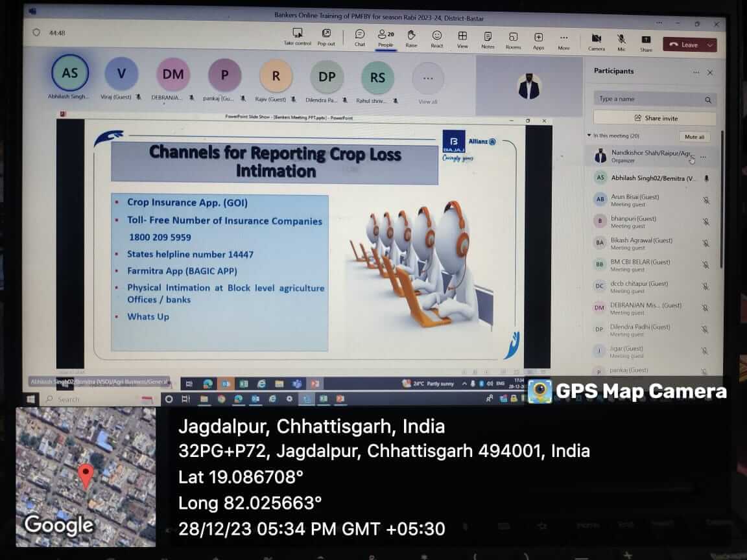The width and height of the screenshot is (747, 560).
Task: Click the Mute all button
Action: [x=694, y=137]
